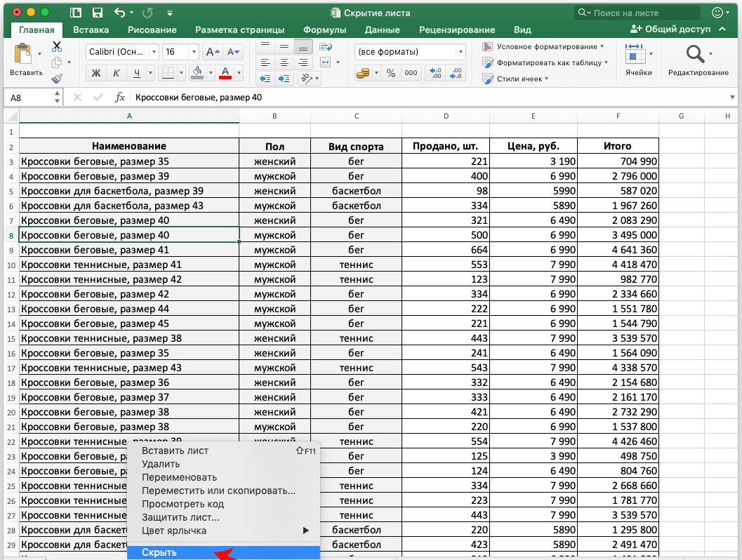Click the increase font size icon
The image size is (742, 560).
211,52
